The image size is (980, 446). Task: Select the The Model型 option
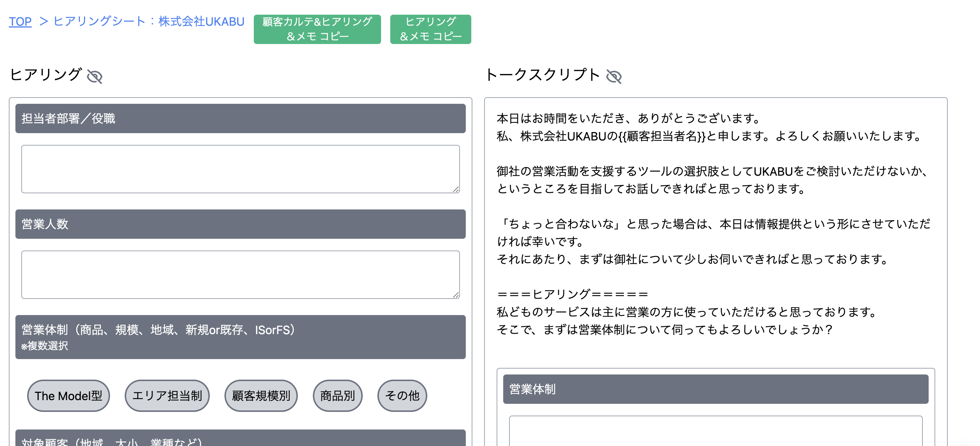[68, 396]
